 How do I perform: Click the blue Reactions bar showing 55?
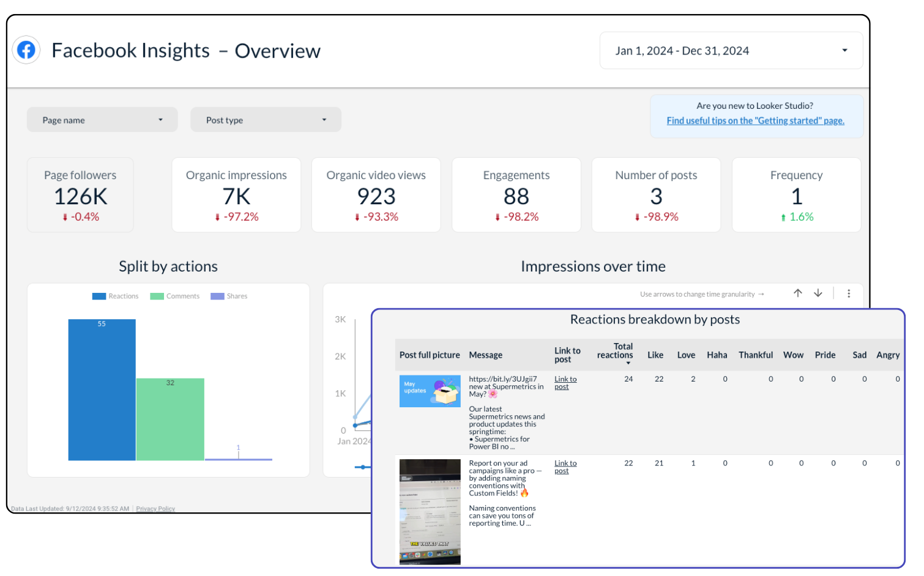(102, 391)
